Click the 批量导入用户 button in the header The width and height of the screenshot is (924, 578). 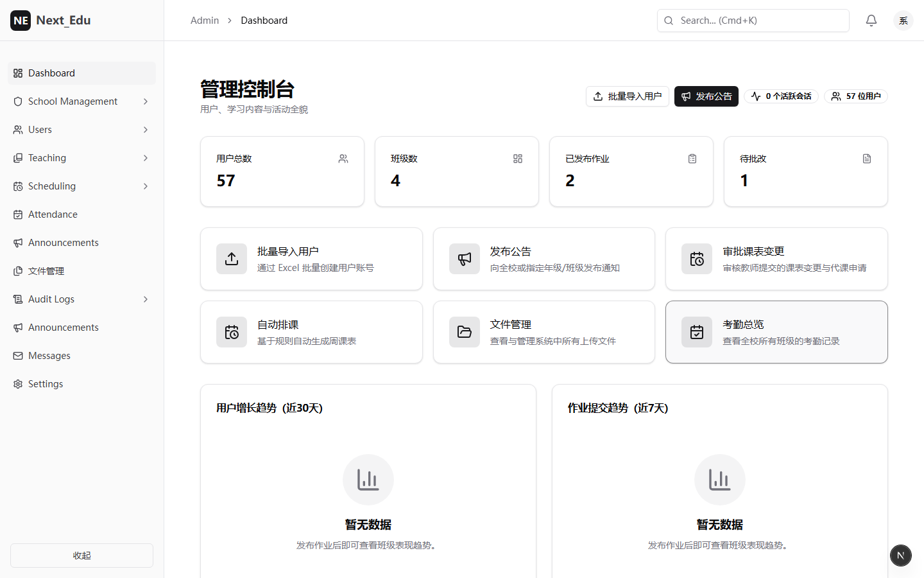(628, 96)
